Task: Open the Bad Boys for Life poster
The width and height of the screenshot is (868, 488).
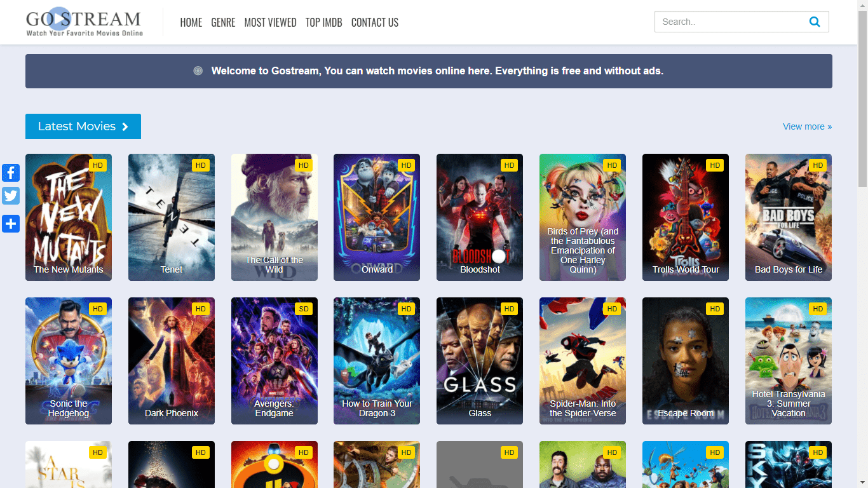Action: pos(789,217)
